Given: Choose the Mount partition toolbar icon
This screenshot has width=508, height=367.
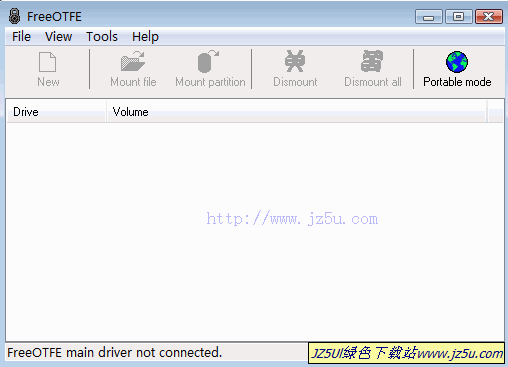Looking at the screenshot, I should (209, 61).
